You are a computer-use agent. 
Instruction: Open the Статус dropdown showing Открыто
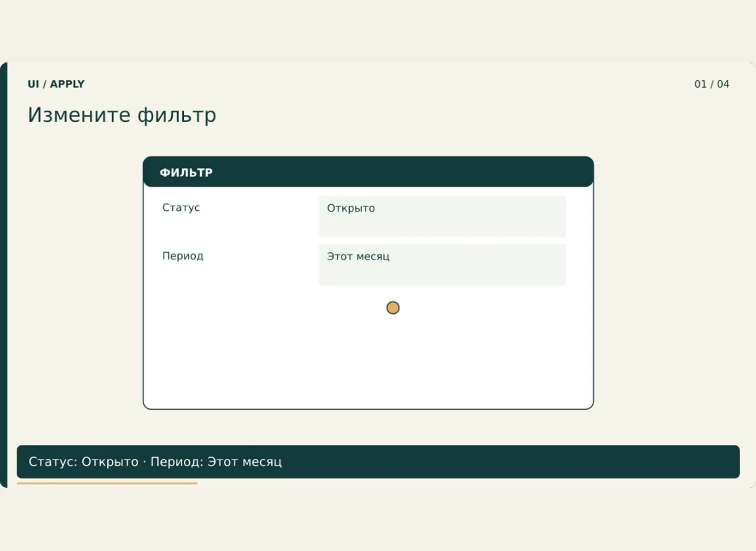(x=442, y=216)
